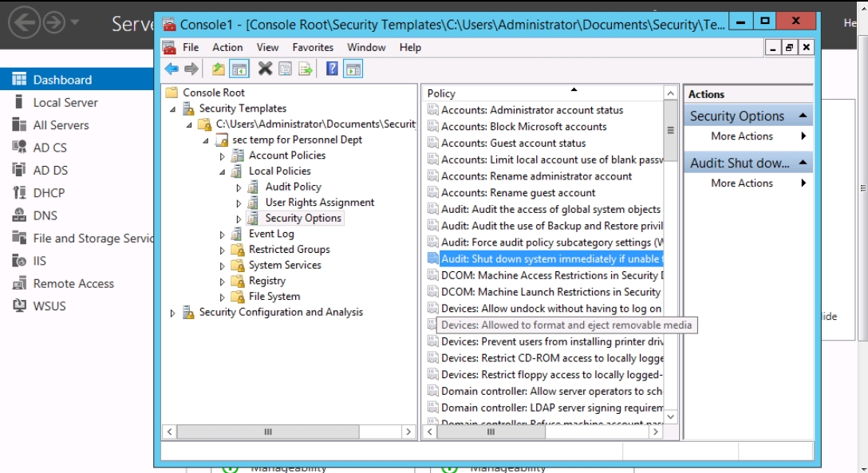Click the Back arrow in MMC toolbar
Viewport: 868px width, 473px height.
[172, 69]
